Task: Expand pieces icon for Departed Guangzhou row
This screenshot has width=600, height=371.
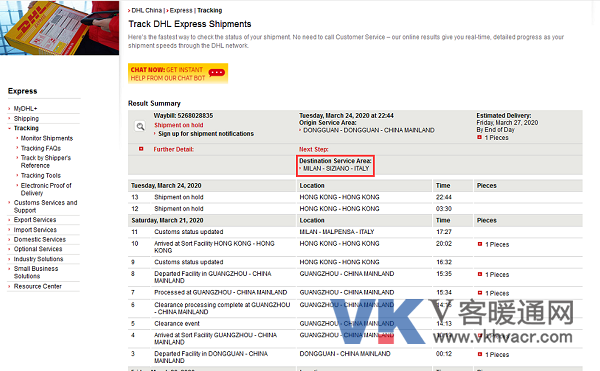Action: click(480, 274)
